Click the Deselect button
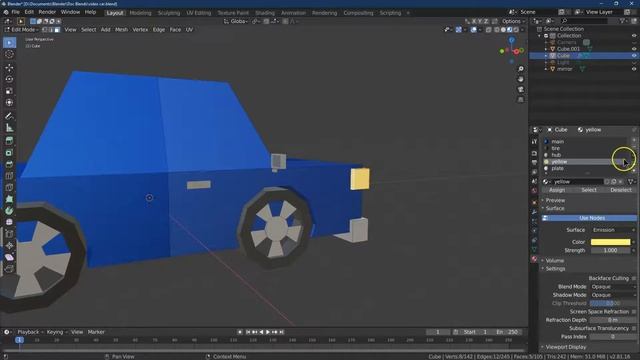This screenshot has height=360, width=640. (x=621, y=190)
